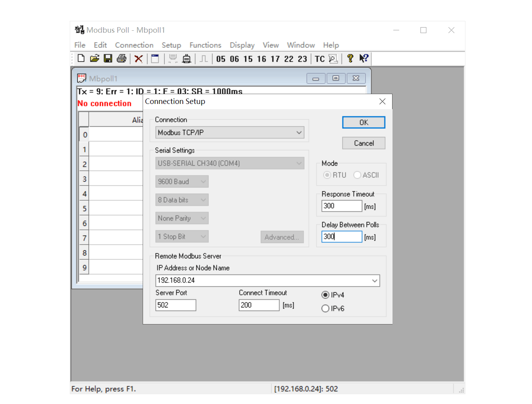The image size is (532, 404).
Task: Open the Display menu
Action: (x=242, y=45)
